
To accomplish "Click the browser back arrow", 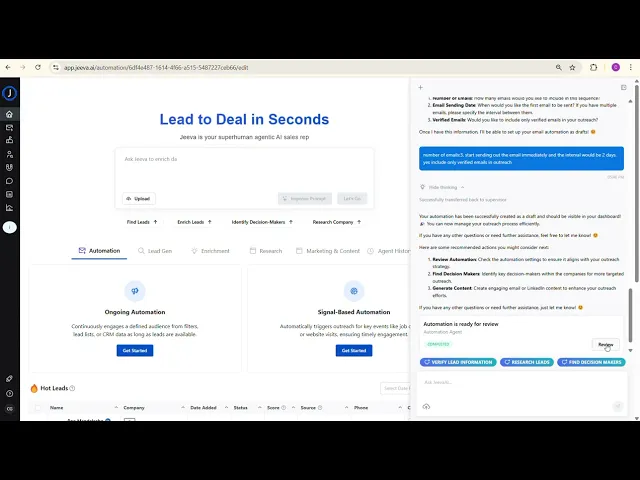I will coord(8,67).
